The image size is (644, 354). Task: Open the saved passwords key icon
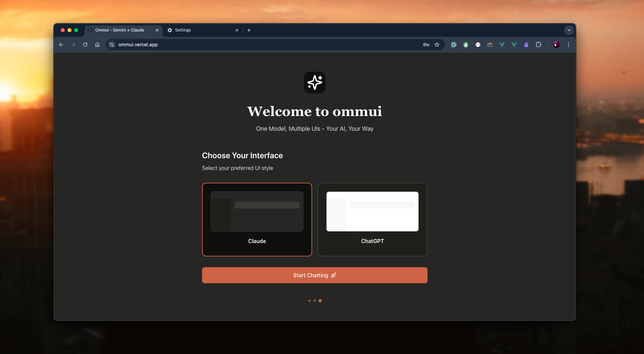click(x=426, y=45)
